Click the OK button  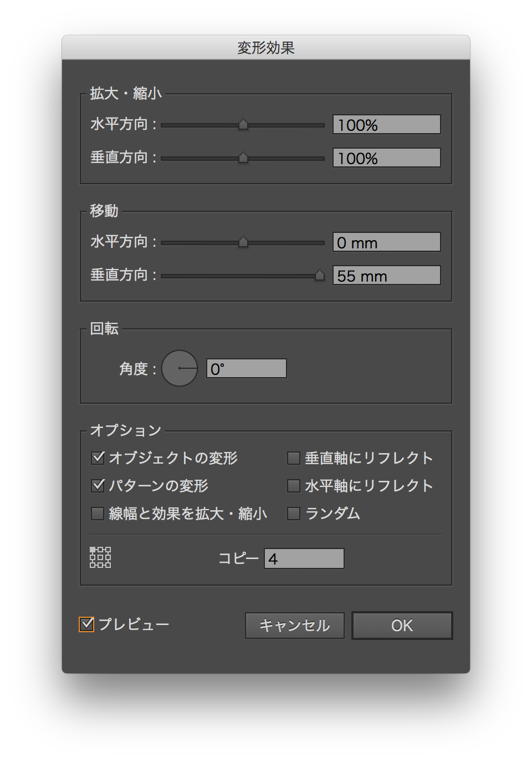pyautogui.click(x=402, y=626)
